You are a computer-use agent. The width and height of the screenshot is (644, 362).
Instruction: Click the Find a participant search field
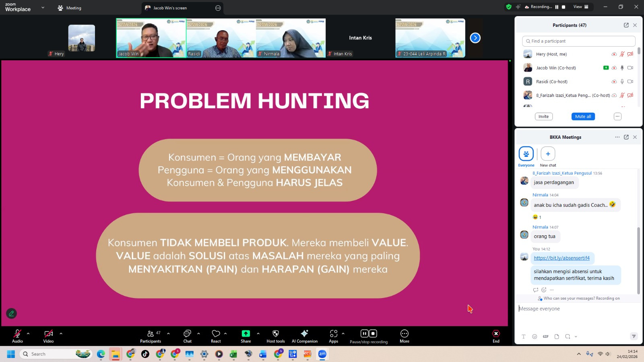point(579,41)
